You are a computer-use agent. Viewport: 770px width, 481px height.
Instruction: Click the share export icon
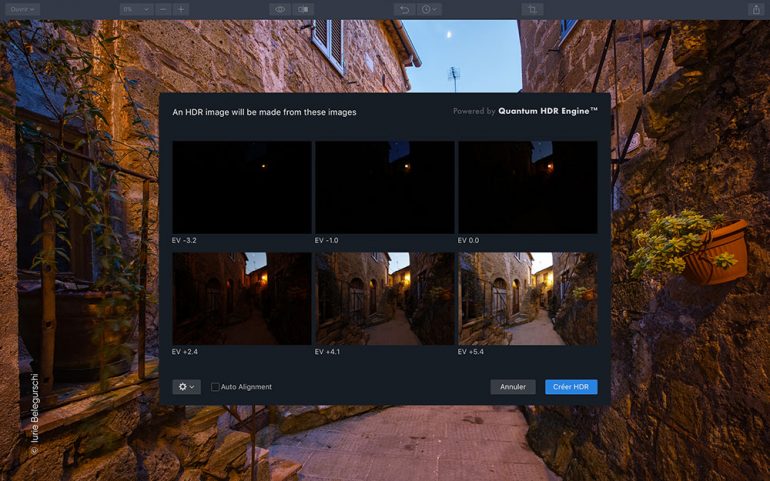click(x=755, y=9)
